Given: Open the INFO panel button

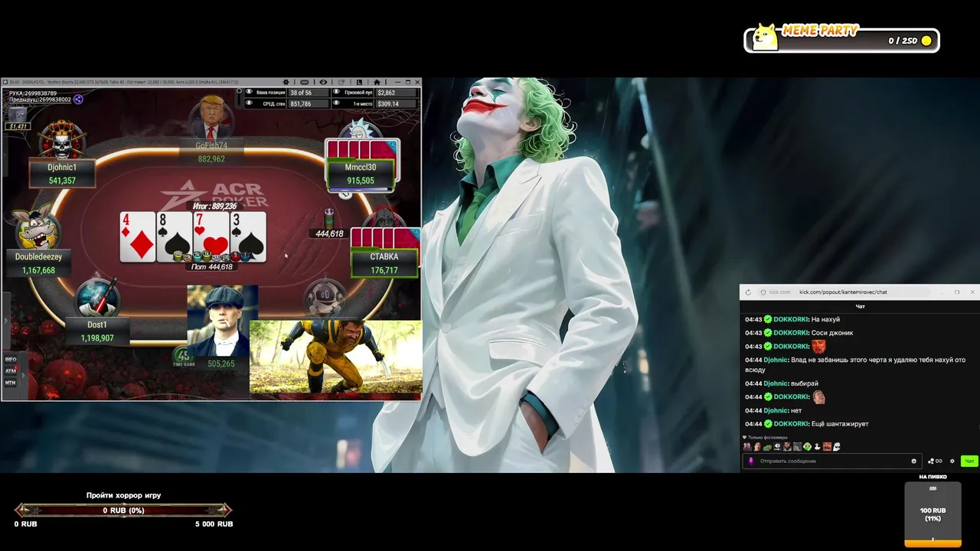Looking at the screenshot, I should click(x=11, y=360).
